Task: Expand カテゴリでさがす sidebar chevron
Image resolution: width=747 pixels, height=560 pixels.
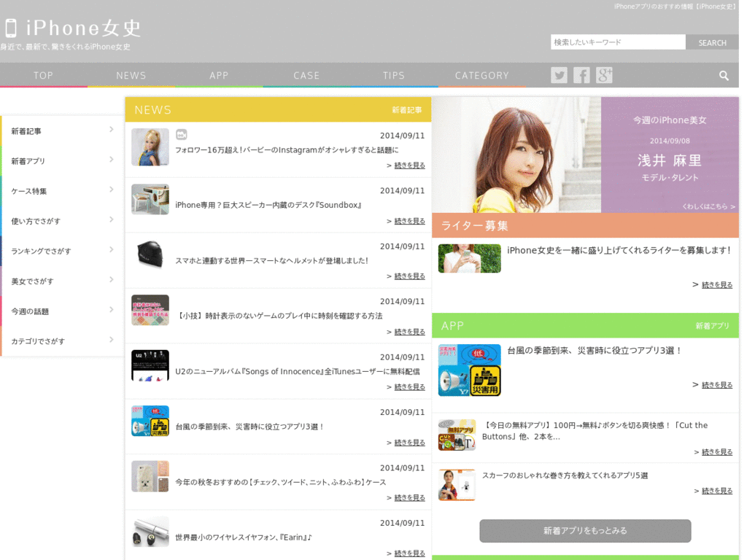Action: tap(111, 340)
